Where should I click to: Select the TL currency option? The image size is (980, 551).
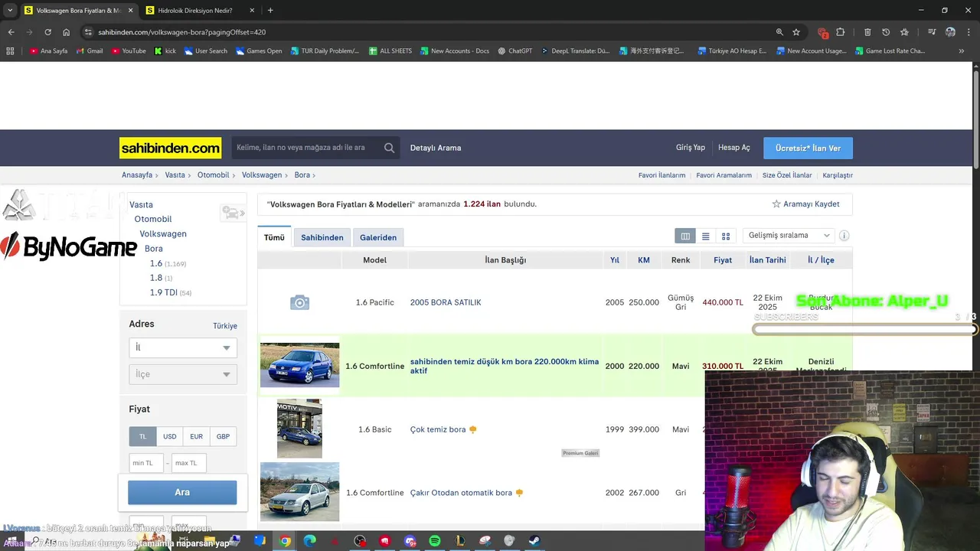(x=142, y=436)
